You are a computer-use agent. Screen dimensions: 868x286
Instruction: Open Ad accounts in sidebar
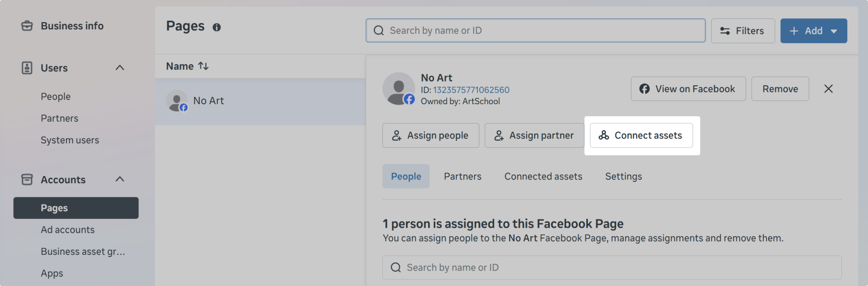point(68,230)
